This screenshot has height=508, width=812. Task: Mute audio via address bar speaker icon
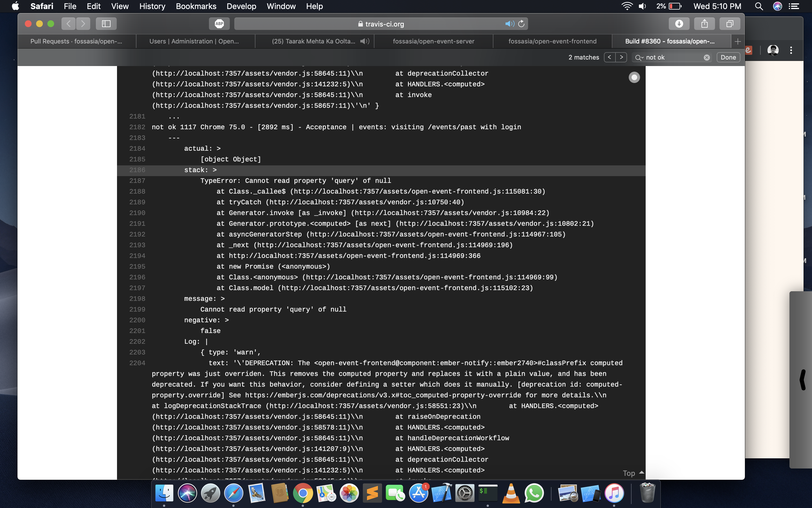pyautogui.click(x=509, y=23)
